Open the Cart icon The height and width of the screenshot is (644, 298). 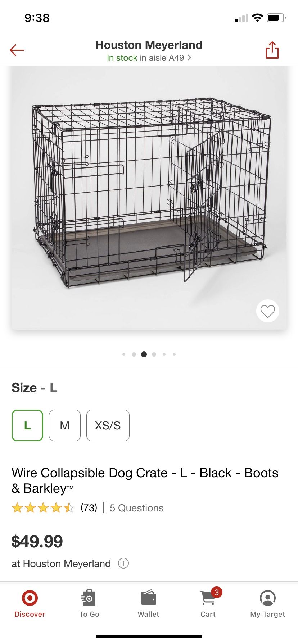pyautogui.click(x=208, y=598)
